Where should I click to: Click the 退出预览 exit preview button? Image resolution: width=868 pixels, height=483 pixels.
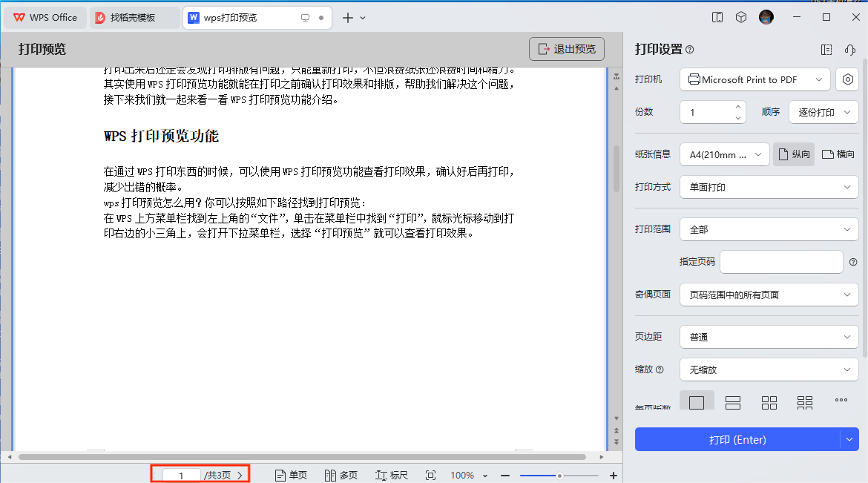pyautogui.click(x=566, y=49)
